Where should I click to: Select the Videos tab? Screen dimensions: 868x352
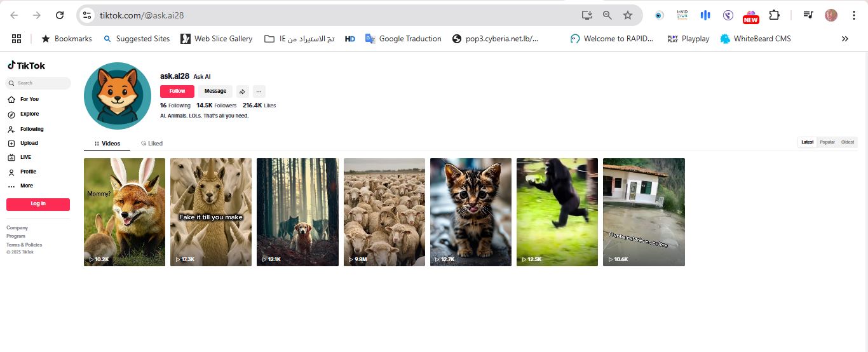107,144
